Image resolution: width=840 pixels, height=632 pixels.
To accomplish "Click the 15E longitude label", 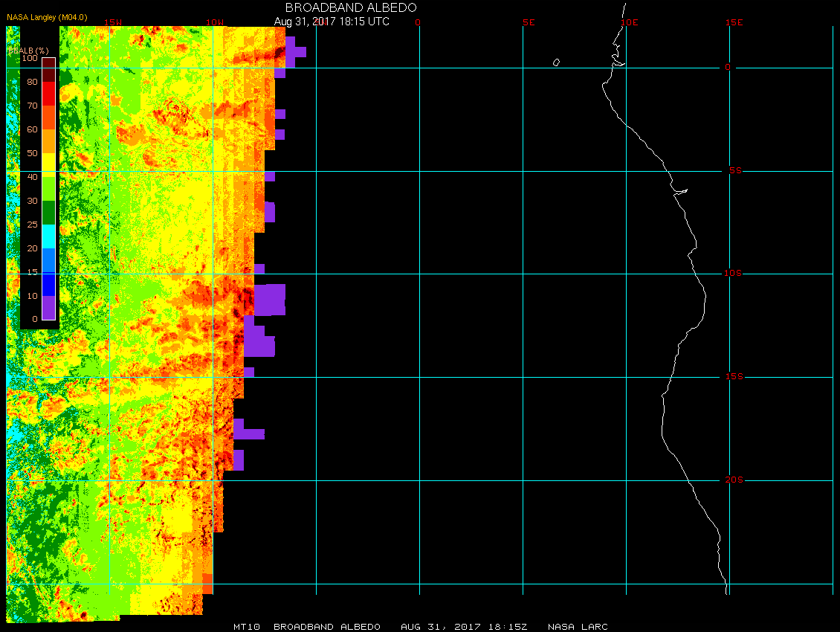I will click(734, 22).
